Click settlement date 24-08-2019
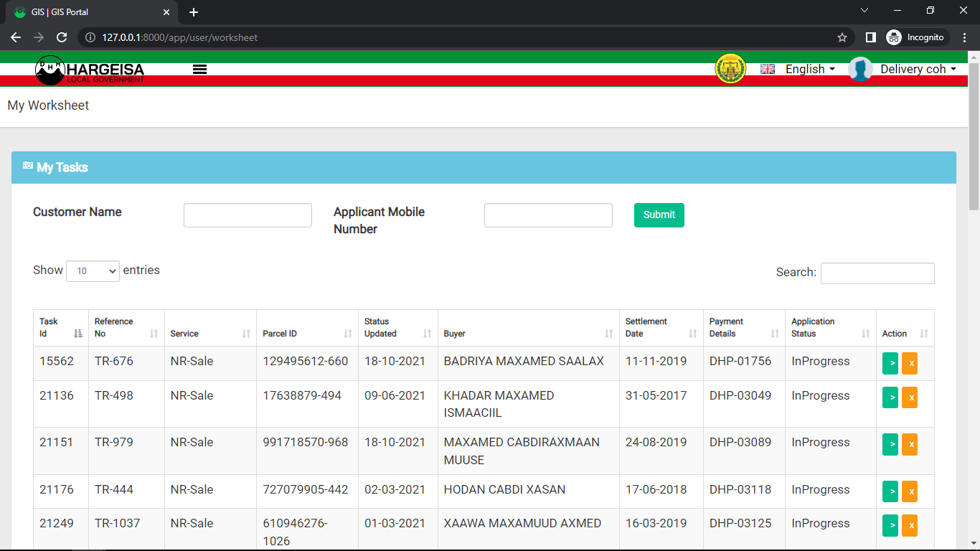Screen dimensions: 980x551 656,442
